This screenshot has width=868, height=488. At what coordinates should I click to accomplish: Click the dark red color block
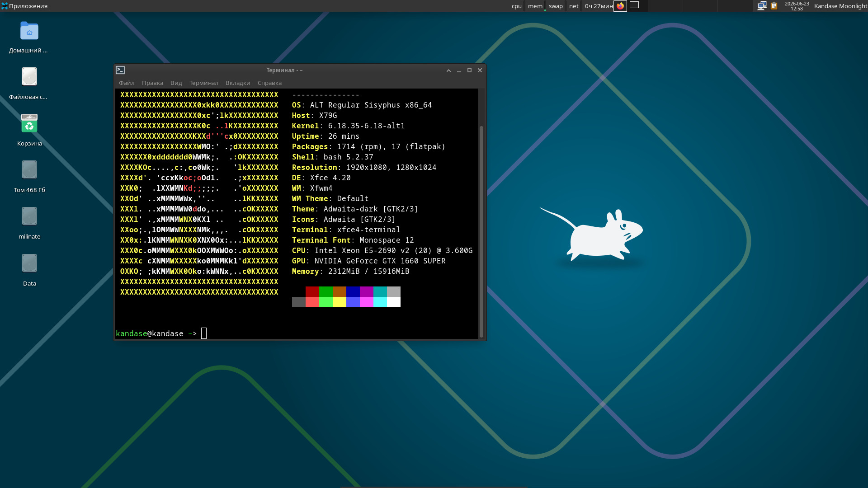(312, 291)
